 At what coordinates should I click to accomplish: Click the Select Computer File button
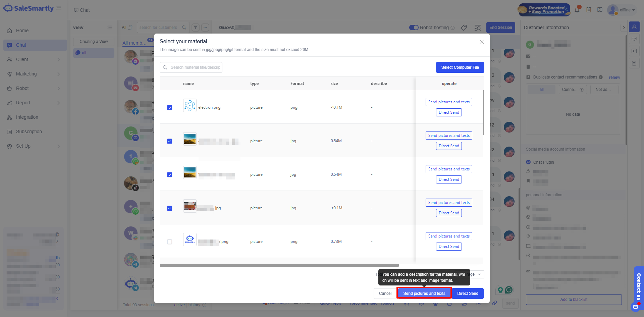tap(460, 67)
